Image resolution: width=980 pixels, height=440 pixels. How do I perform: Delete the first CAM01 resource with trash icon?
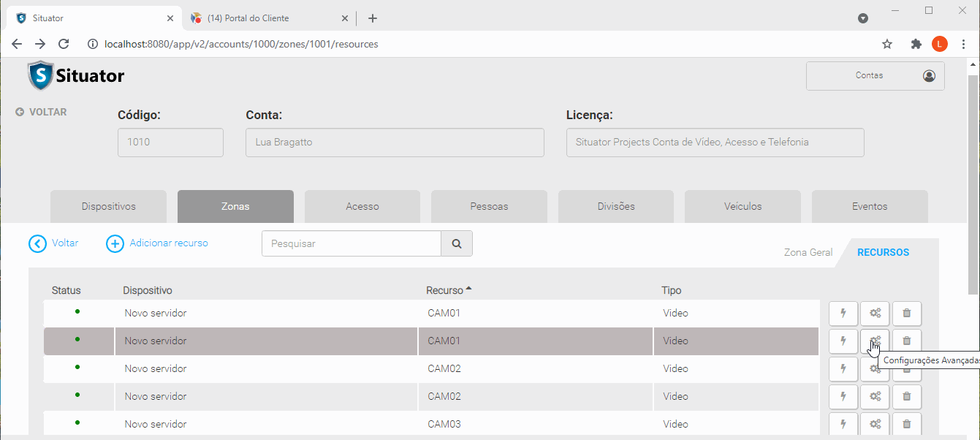tap(907, 313)
